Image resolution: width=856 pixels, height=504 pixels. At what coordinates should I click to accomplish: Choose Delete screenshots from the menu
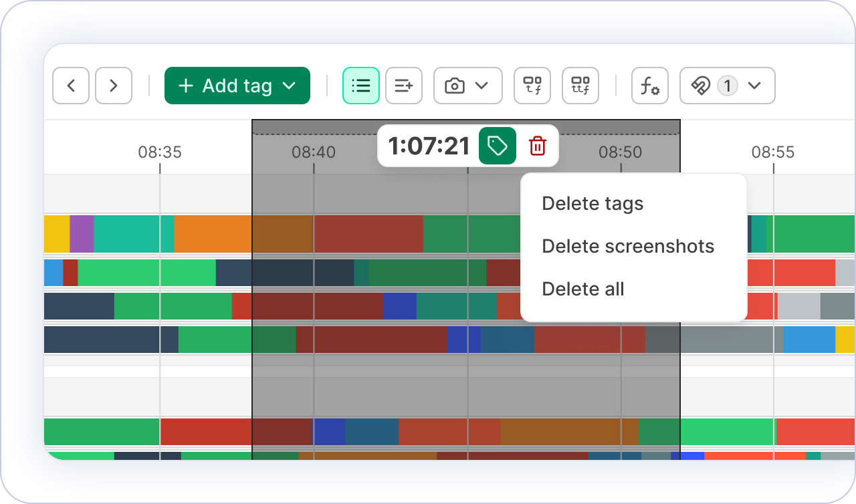(628, 246)
